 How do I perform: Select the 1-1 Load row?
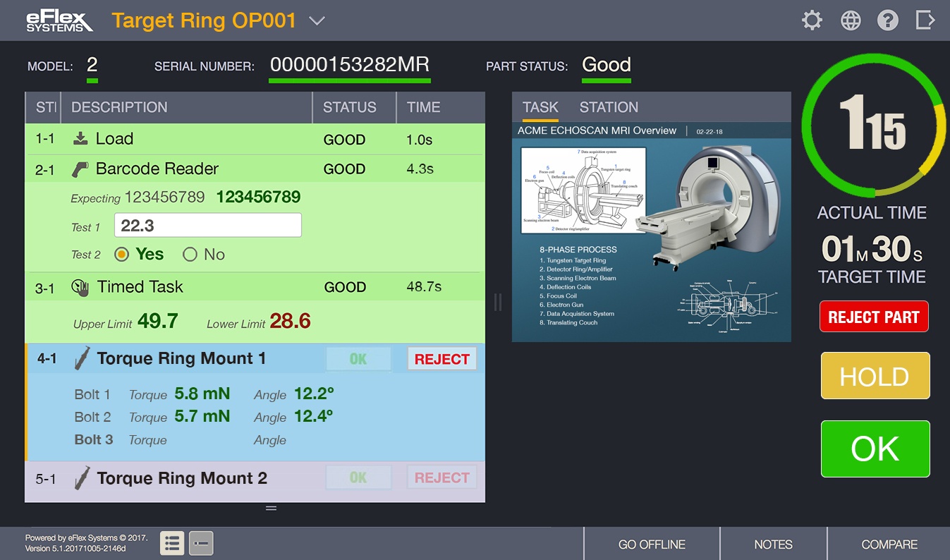[255, 139]
